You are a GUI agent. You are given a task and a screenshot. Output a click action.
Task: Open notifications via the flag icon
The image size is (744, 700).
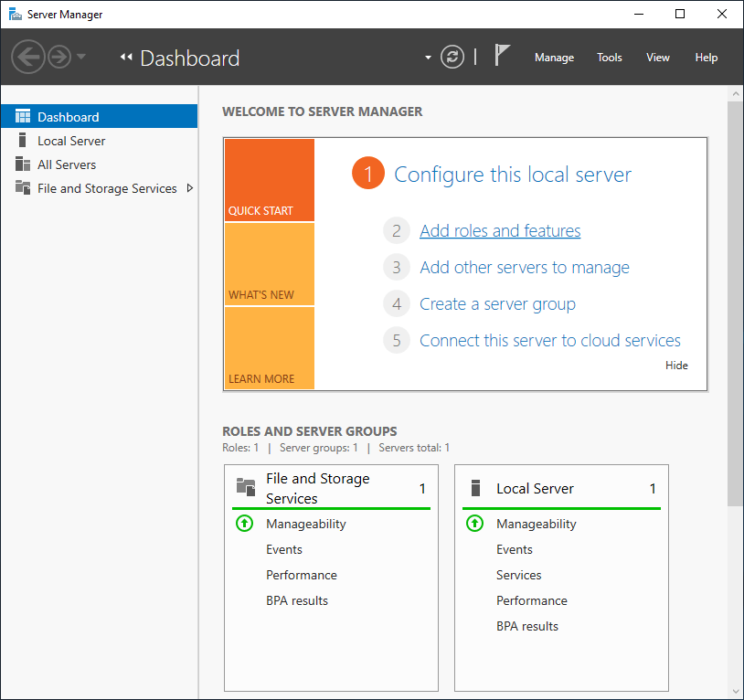pos(501,56)
